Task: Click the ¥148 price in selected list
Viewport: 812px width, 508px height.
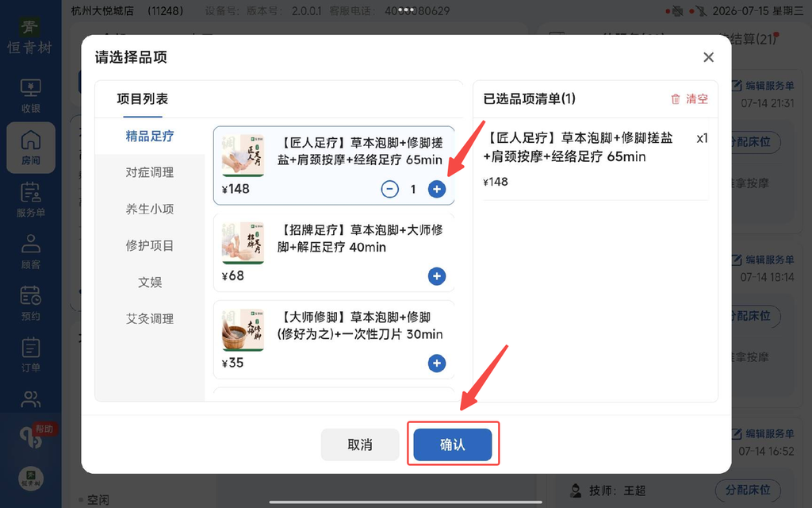Action: pos(496,182)
